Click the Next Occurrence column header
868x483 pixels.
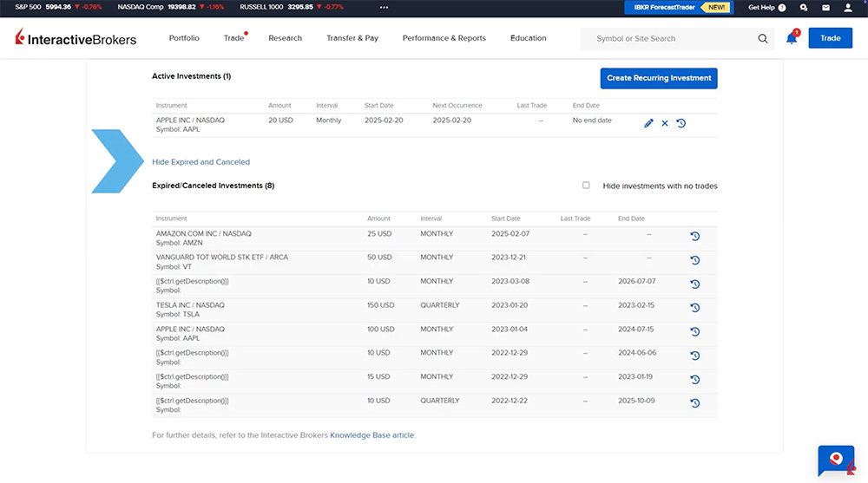pos(457,105)
